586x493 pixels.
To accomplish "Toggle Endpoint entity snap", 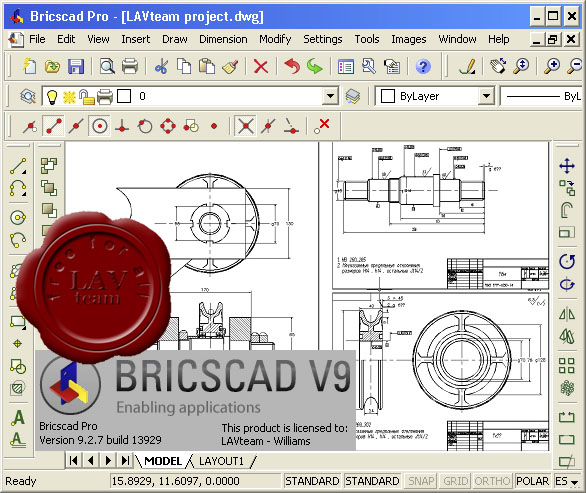I will click(x=53, y=126).
